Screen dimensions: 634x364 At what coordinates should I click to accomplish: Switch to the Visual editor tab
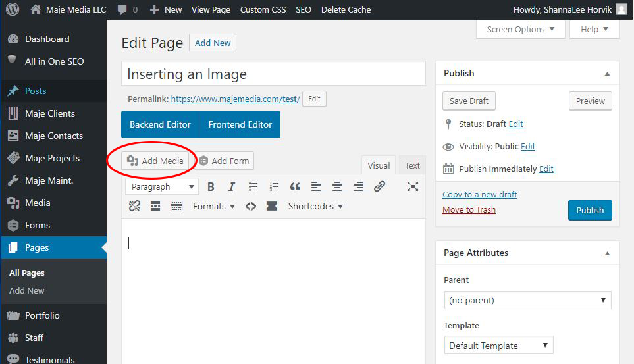pyautogui.click(x=379, y=165)
